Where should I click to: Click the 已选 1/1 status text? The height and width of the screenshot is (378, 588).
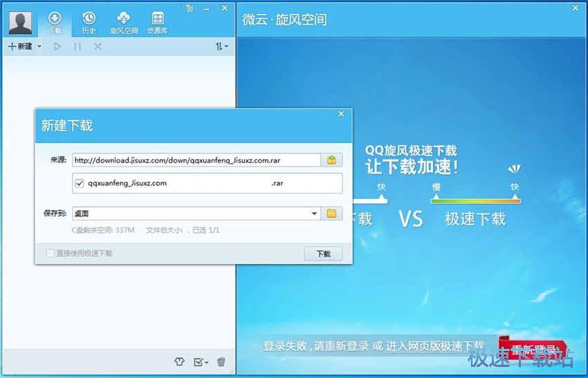click(206, 230)
